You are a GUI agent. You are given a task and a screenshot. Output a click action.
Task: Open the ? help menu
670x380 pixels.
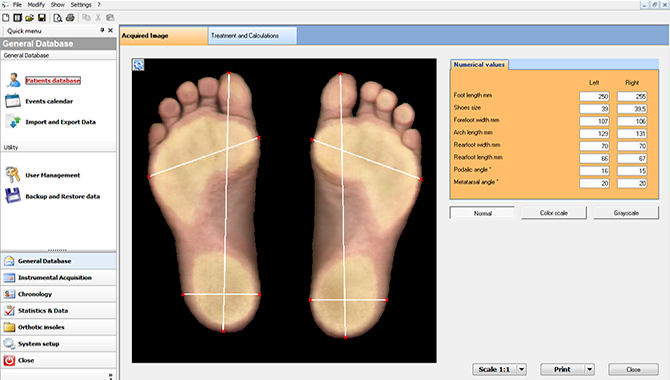(99, 5)
